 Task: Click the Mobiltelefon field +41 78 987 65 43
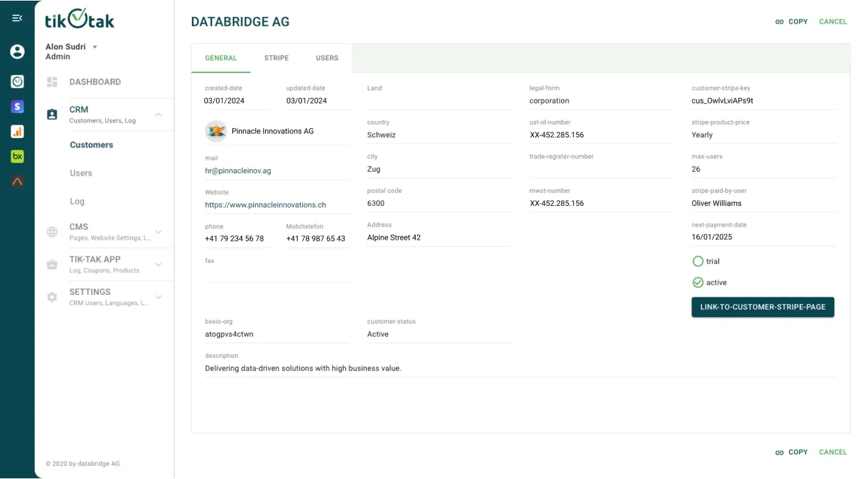pyautogui.click(x=318, y=235)
